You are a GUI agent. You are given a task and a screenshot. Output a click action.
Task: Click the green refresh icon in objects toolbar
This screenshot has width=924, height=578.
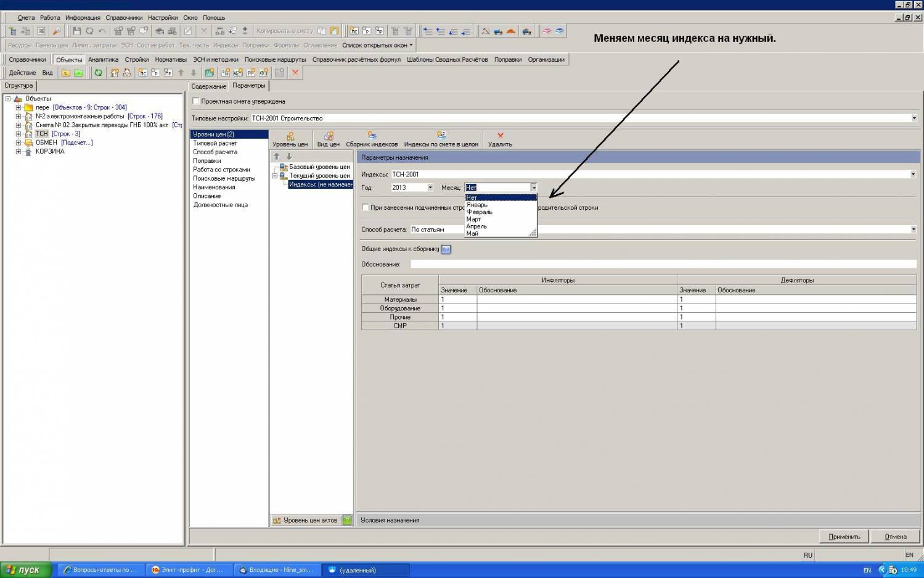click(x=98, y=73)
